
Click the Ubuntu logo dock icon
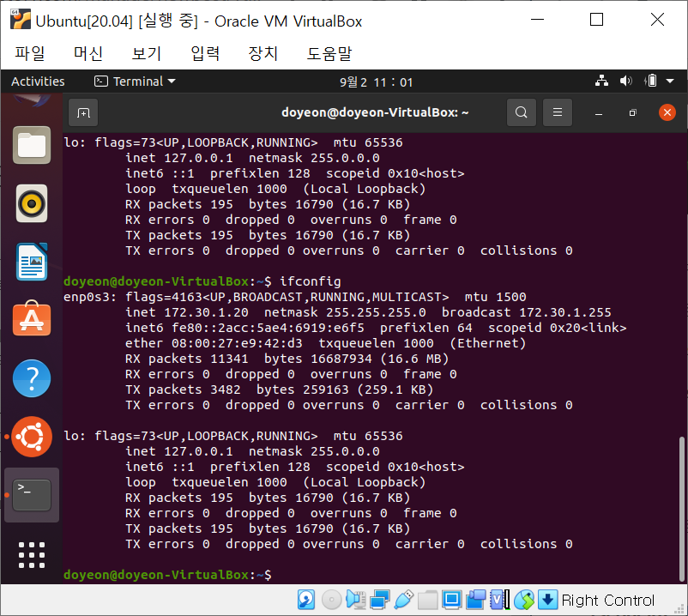pos(32,437)
